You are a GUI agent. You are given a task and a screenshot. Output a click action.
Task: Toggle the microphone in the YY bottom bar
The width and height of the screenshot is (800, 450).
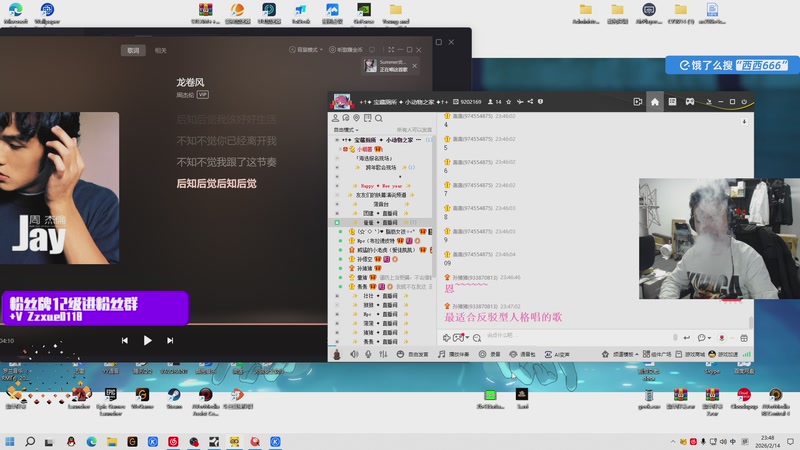[368, 354]
